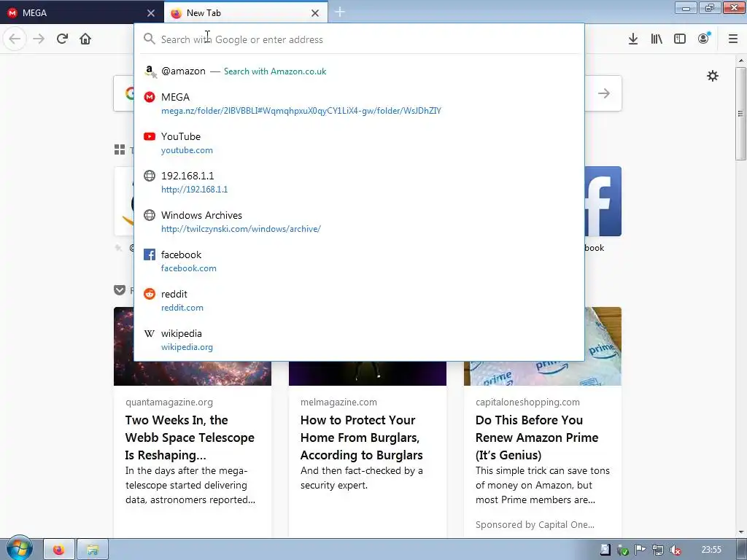Close the MEGA tab

tap(151, 13)
